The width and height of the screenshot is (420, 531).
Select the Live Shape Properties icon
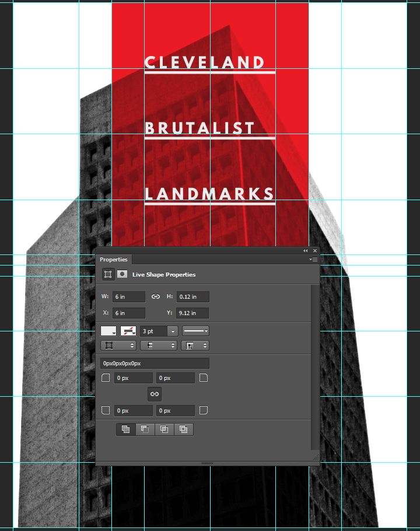108,274
